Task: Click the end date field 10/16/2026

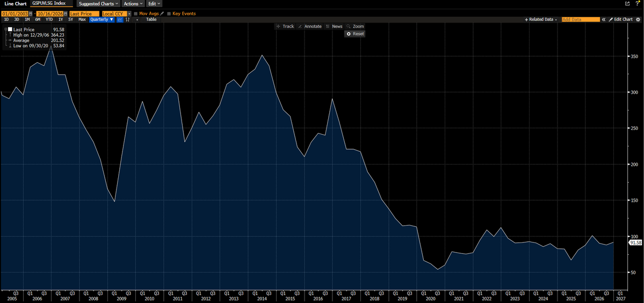Action: click(x=50, y=13)
